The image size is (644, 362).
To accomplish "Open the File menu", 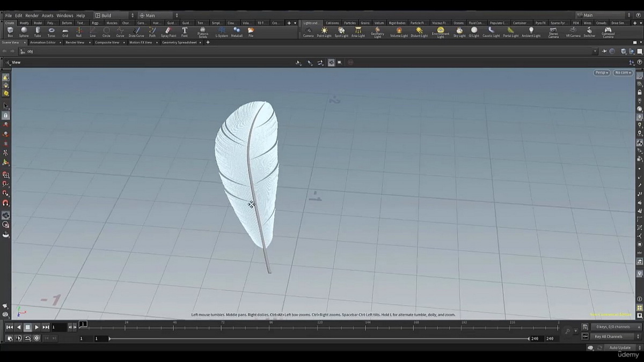I will [x=9, y=16].
